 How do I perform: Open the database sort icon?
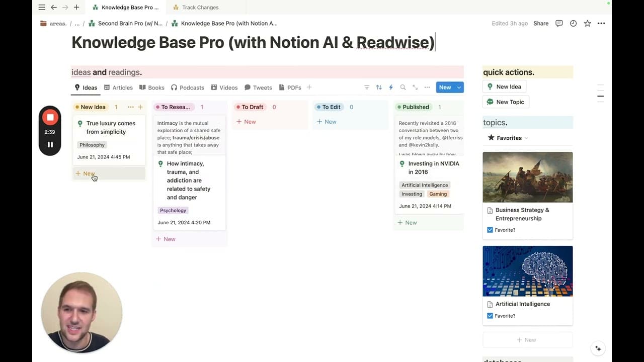click(x=379, y=87)
